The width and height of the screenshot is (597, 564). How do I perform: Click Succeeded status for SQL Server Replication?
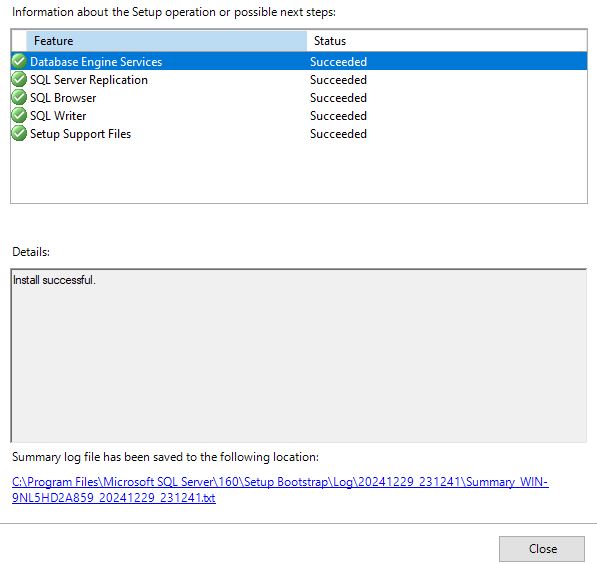338,80
